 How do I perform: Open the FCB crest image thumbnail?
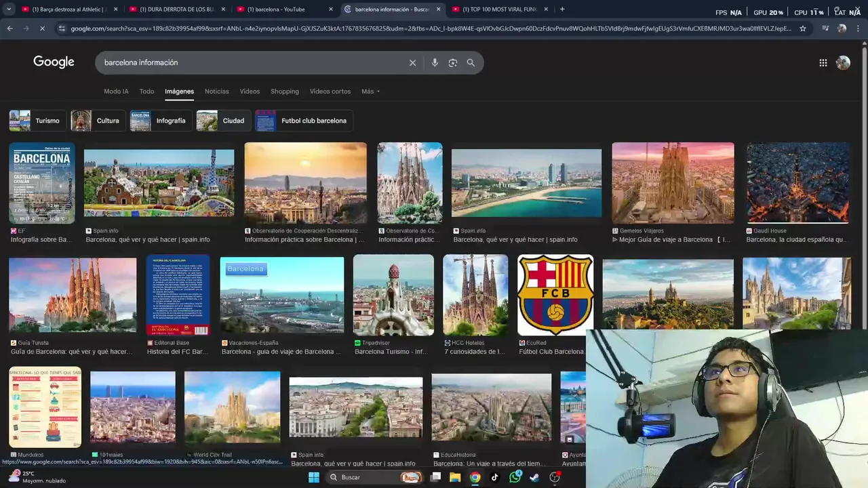click(555, 295)
